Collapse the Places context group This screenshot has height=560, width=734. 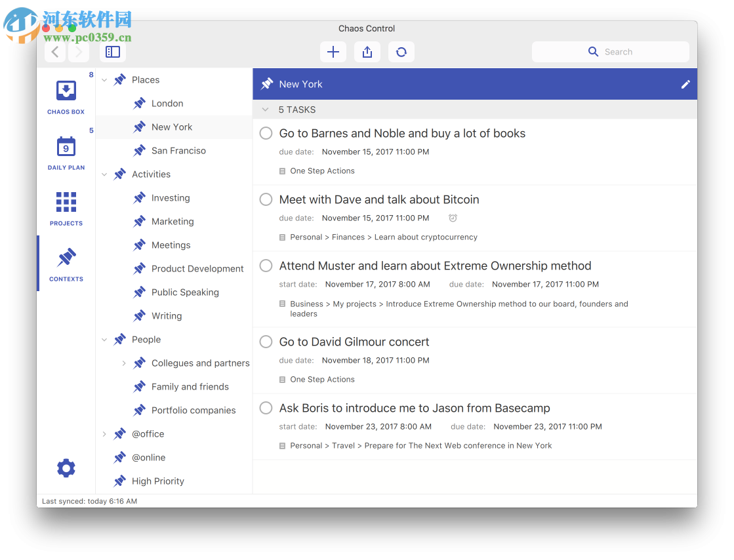pyautogui.click(x=104, y=79)
